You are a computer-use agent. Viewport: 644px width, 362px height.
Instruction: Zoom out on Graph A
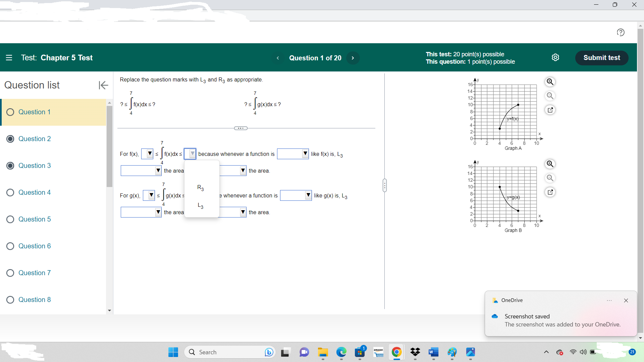click(x=550, y=96)
